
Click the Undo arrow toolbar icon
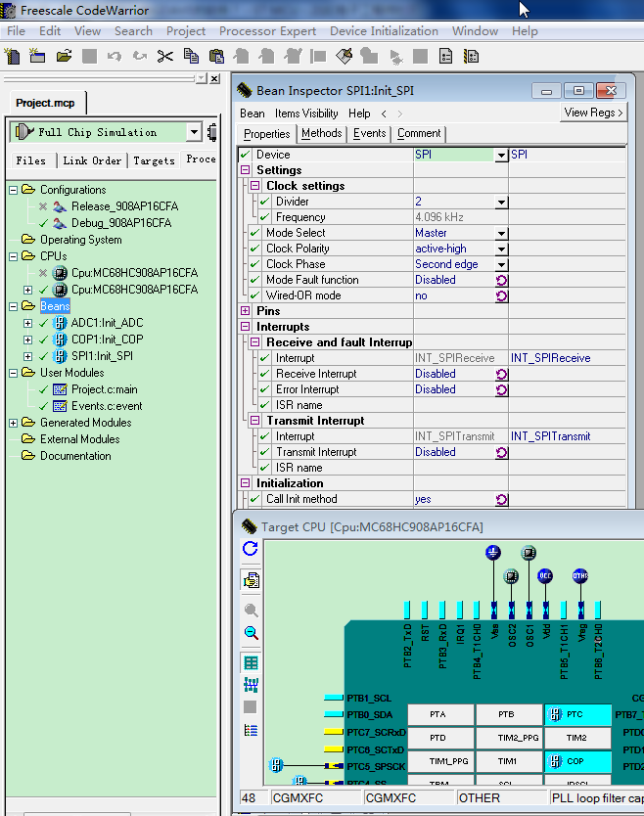tap(114, 56)
